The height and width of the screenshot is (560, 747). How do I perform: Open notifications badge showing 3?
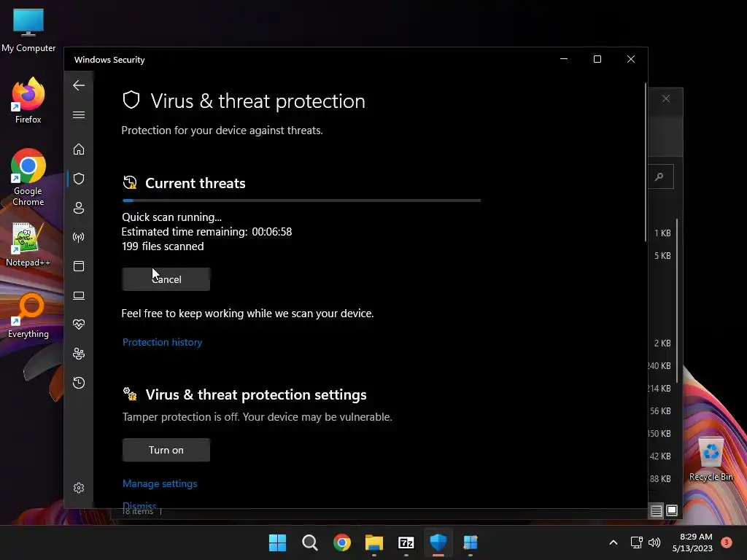727,542
